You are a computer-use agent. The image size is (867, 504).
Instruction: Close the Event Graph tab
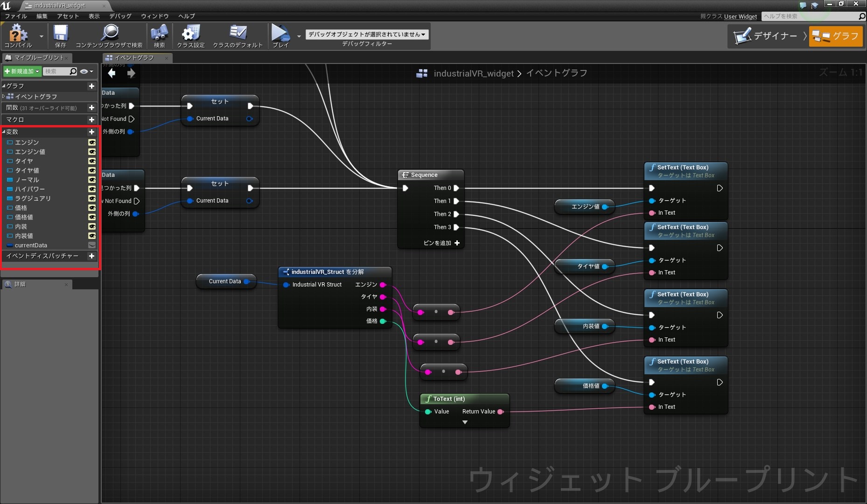click(x=167, y=58)
